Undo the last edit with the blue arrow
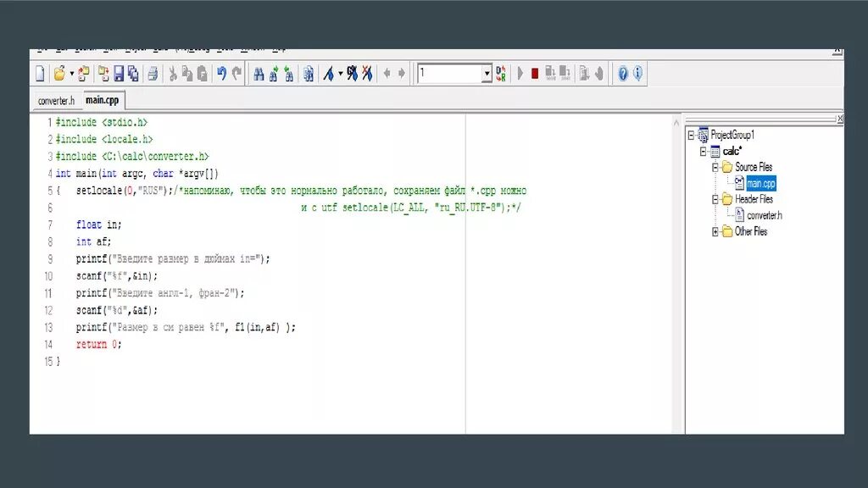The width and height of the screenshot is (868, 488). click(222, 74)
